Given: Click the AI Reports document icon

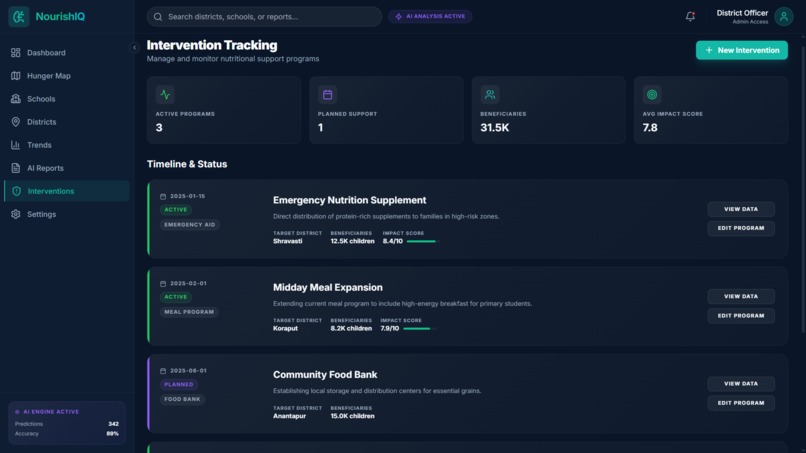Looking at the screenshot, I should 15,168.
